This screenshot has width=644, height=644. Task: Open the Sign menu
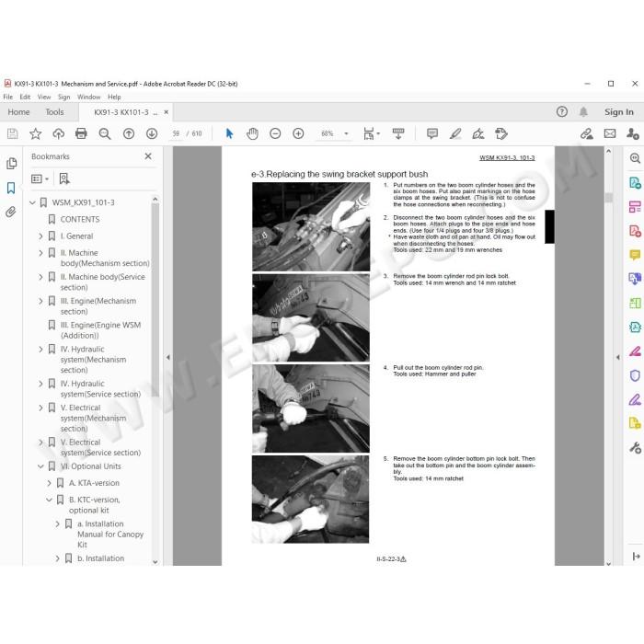pyautogui.click(x=63, y=97)
